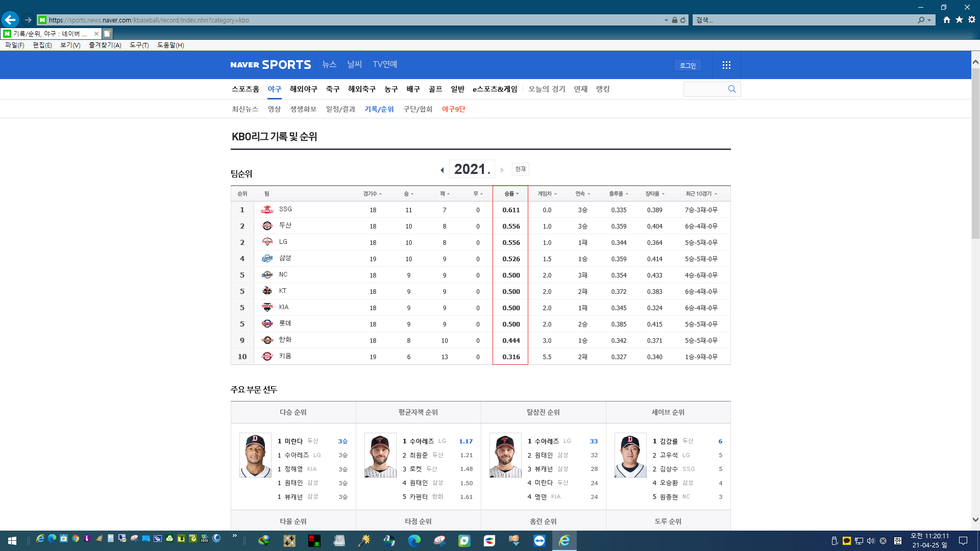
Task: Open the notification center icon in taskbar
Action: (x=963, y=540)
